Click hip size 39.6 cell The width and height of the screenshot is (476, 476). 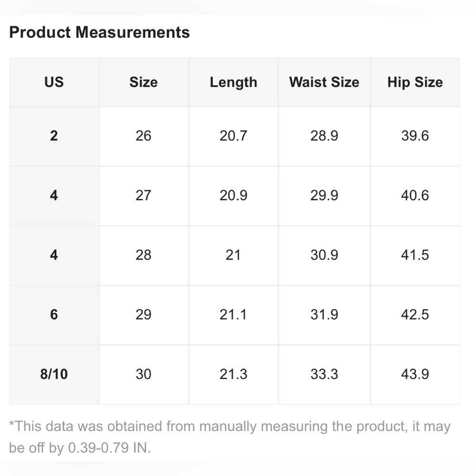pos(415,136)
